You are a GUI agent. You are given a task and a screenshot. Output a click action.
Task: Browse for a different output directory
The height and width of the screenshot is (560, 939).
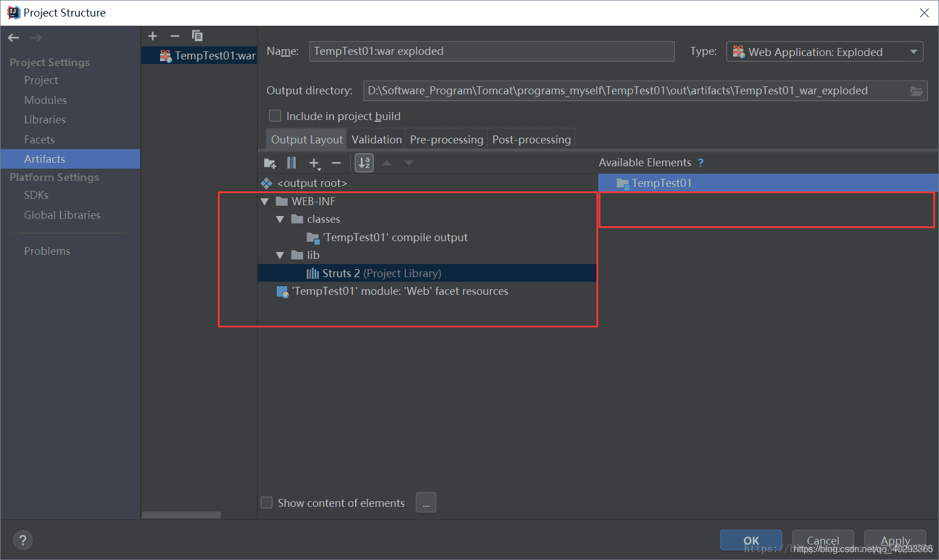point(917,90)
